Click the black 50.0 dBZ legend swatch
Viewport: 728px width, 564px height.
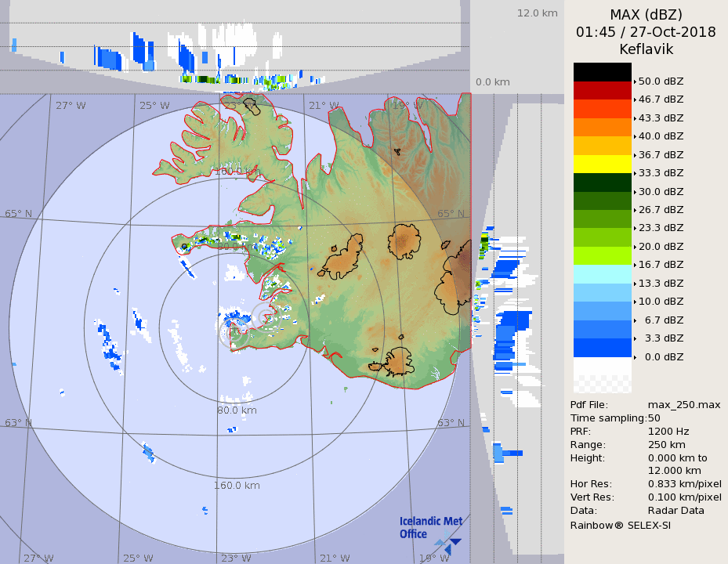(602, 72)
